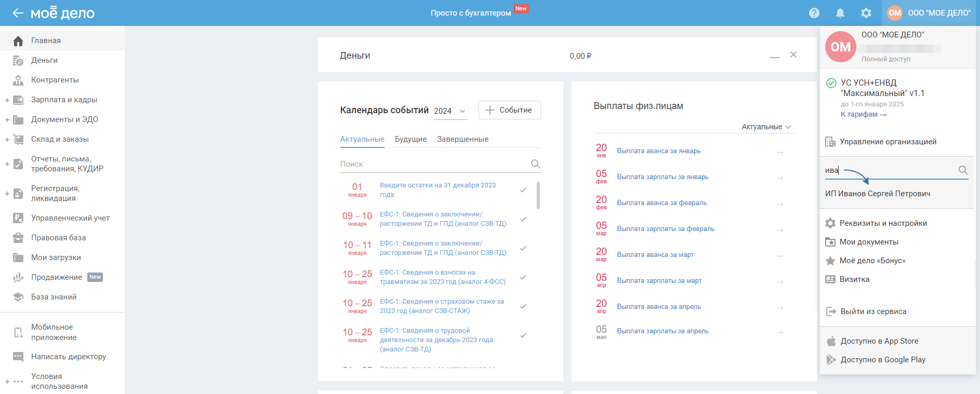
Task: Mark the страховом стаже СЗВ-СТАЖ event done
Action: [x=523, y=306]
